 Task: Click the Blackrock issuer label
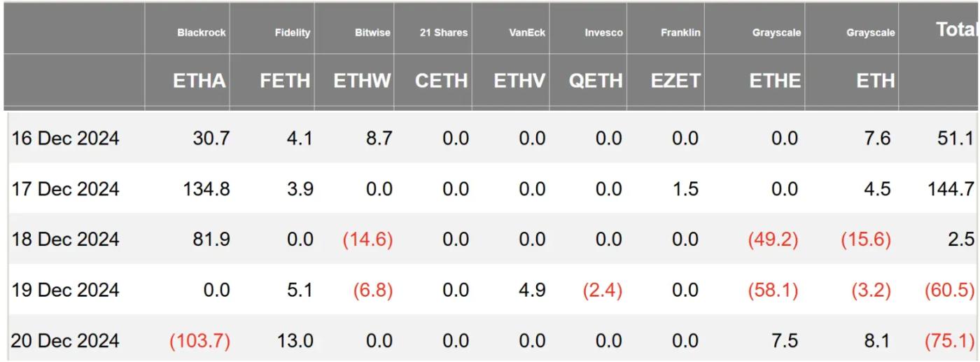click(202, 33)
